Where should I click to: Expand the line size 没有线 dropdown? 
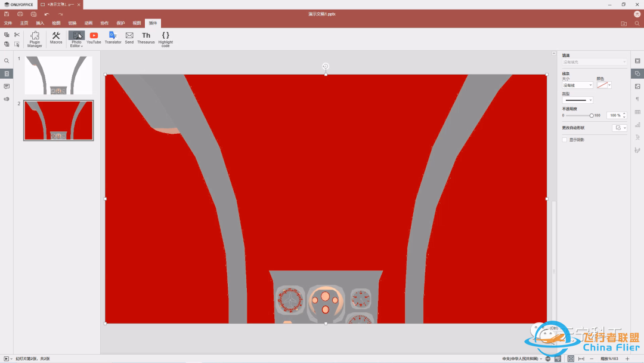(x=577, y=85)
